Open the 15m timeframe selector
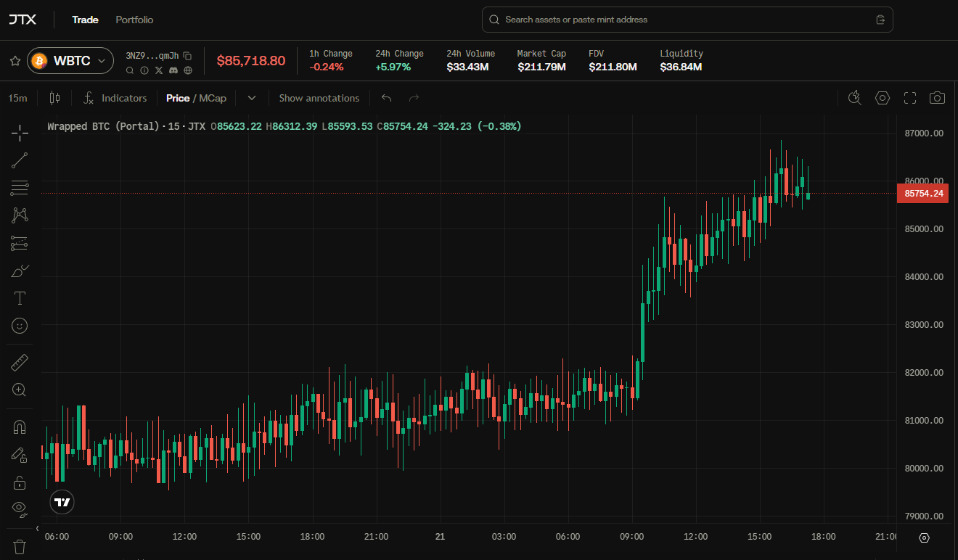The image size is (958, 560). (18, 98)
